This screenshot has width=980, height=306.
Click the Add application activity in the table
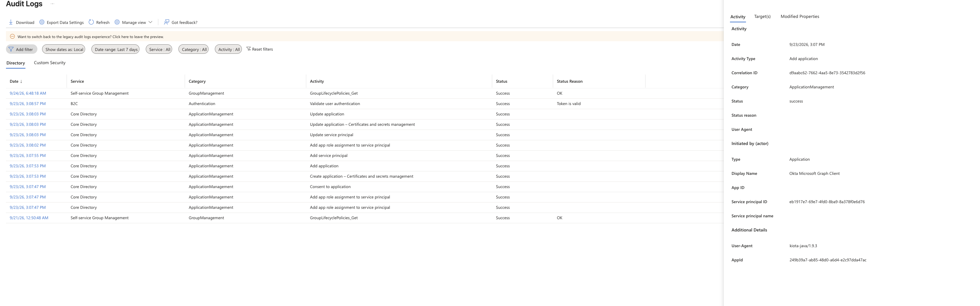[324, 166]
